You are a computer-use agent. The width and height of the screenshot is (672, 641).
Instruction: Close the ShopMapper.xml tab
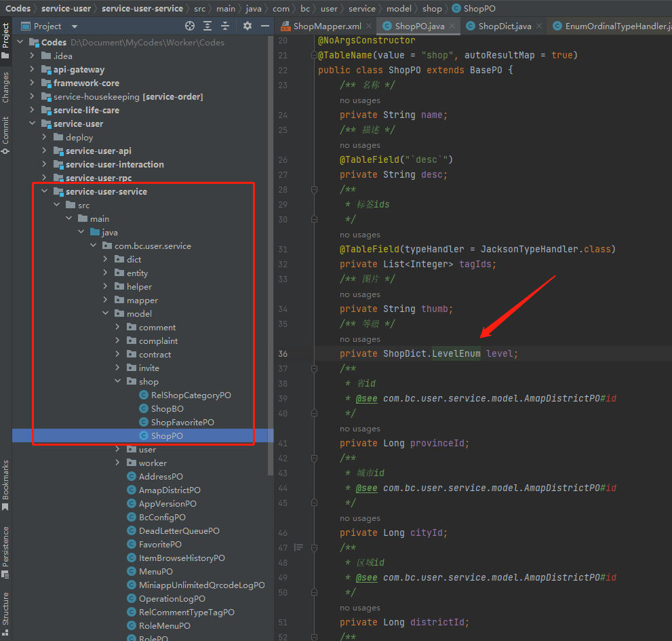[369, 26]
